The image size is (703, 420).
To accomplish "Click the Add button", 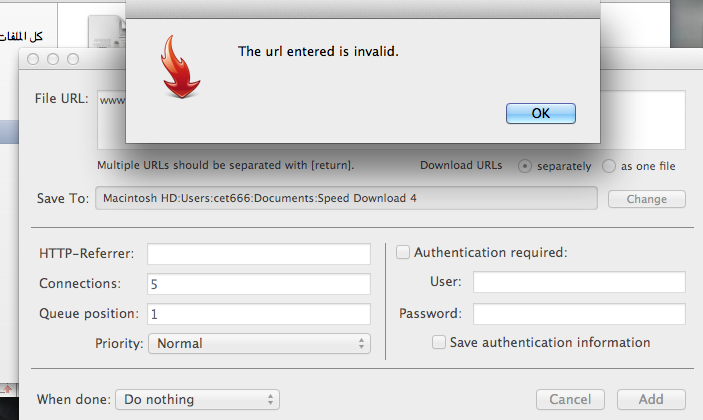I will [x=651, y=399].
